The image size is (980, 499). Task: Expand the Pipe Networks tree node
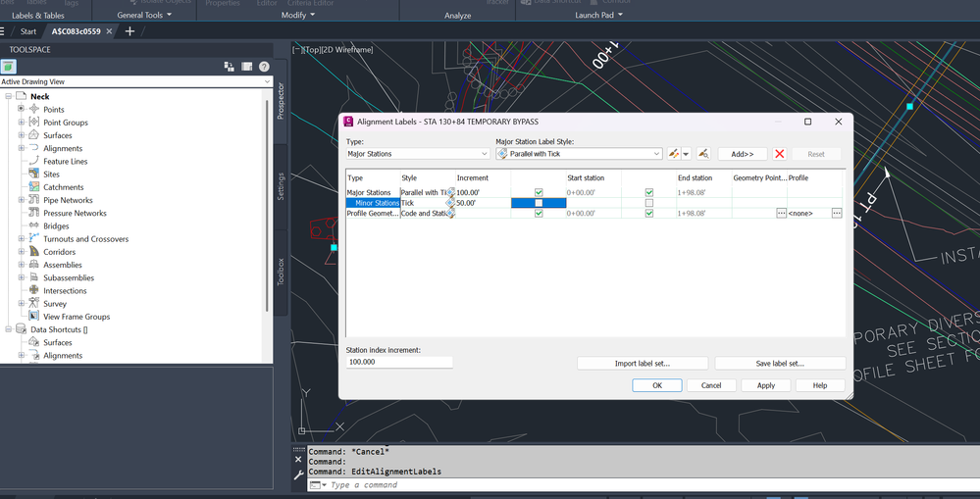point(22,200)
